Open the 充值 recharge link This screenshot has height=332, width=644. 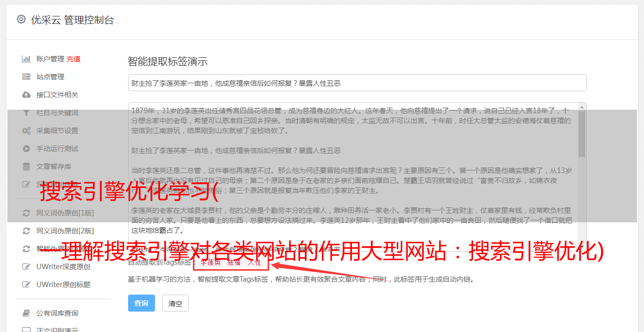coord(73,59)
